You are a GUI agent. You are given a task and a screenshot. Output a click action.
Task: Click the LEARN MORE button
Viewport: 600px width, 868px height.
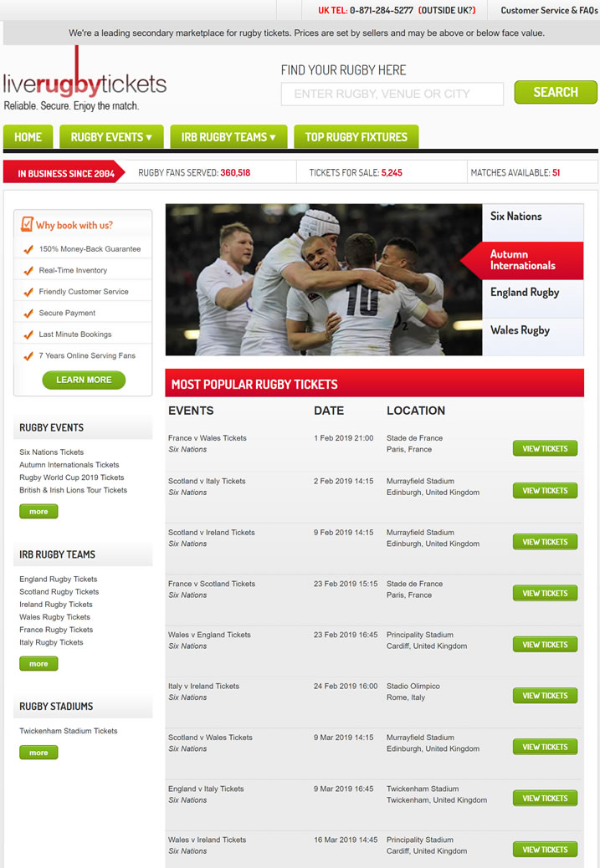coord(84,380)
